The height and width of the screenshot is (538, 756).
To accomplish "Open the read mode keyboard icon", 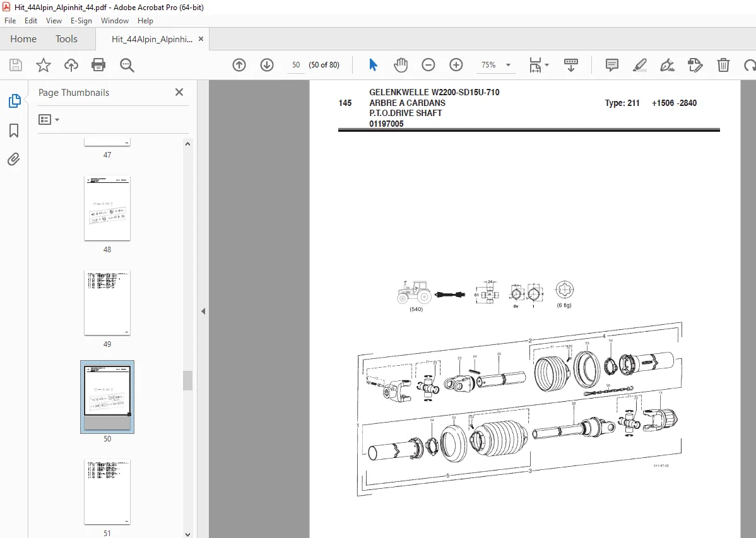I will pyautogui.click(x=571, y=64).
